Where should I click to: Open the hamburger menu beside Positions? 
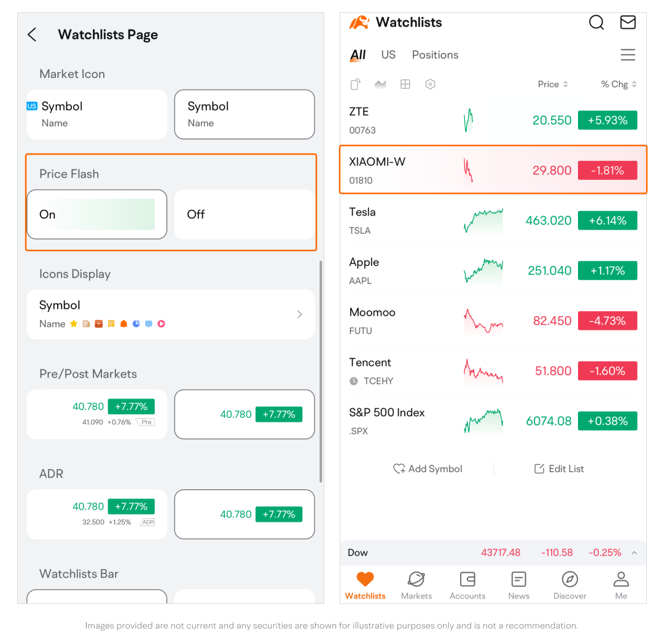tap(628, 55)
